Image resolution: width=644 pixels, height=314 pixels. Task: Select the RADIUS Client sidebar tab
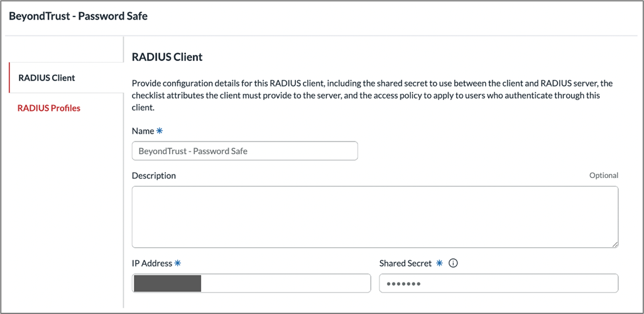coord(47,78)
